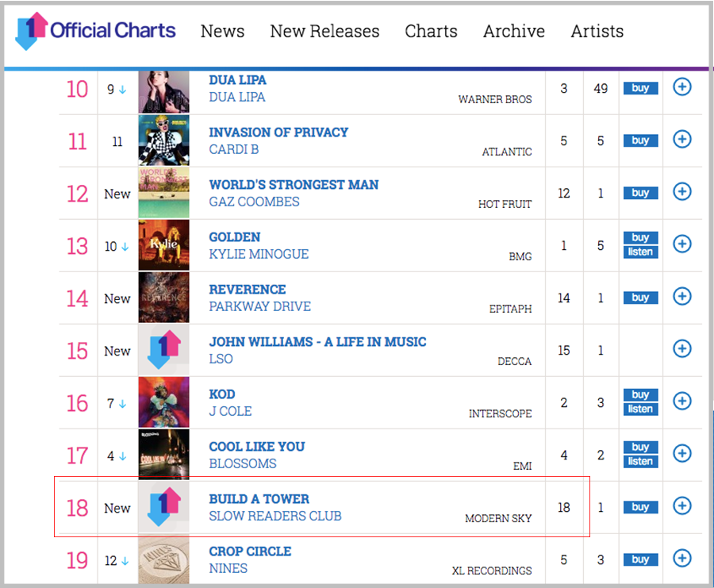Expand plus icon for World's Strongest Man
714x588 pixels.
(x=681, y=192)
